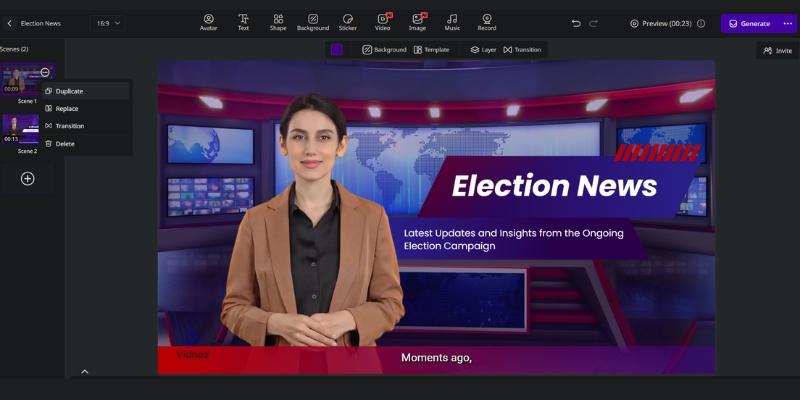
Task: Click the Invite button
Action: 778,51
